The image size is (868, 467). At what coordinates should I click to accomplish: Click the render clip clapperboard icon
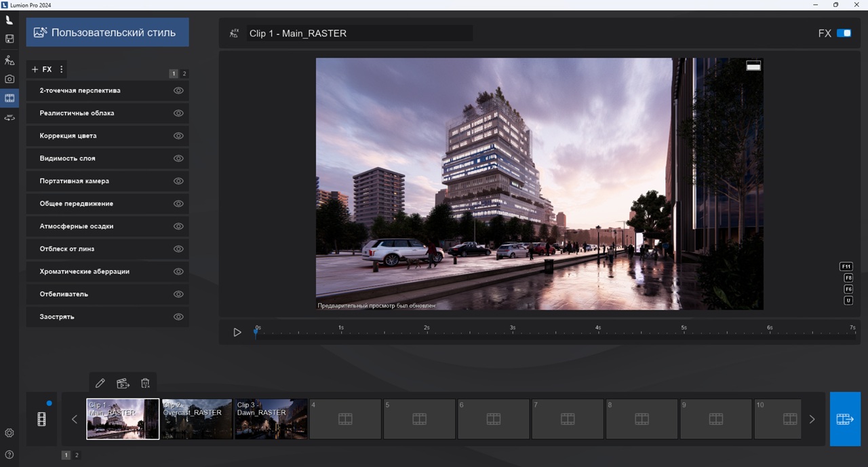point(123,384)
